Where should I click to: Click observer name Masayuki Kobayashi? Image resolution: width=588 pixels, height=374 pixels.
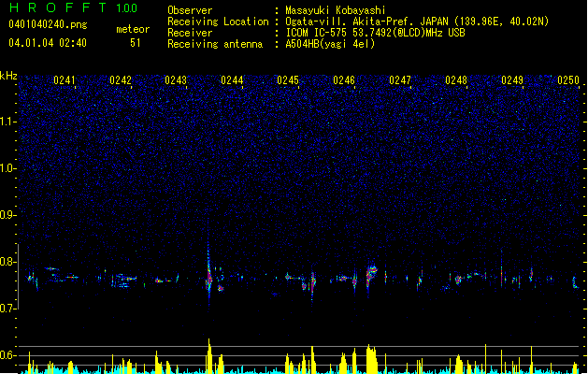coord(336,10)
